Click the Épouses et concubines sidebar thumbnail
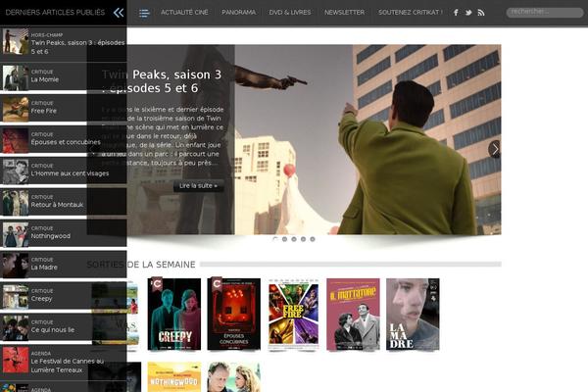Screen dimensions: 588x392 coord(16,141)
